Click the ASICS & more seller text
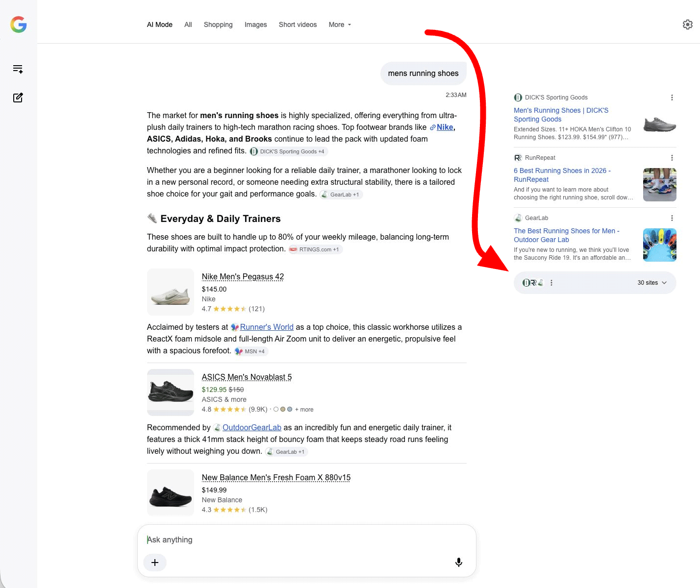This screenshot has width=700, height=588. point(224,400)
